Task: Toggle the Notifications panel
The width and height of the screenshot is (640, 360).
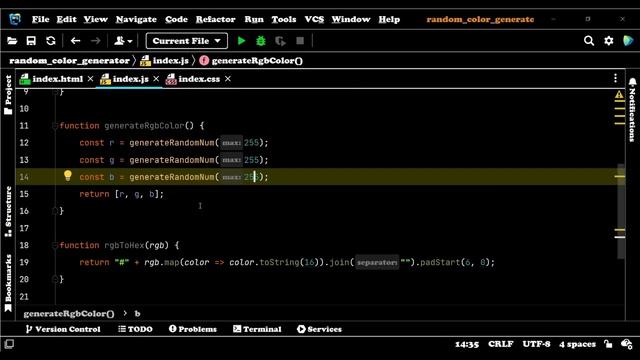Action: (x=632, y=110)
